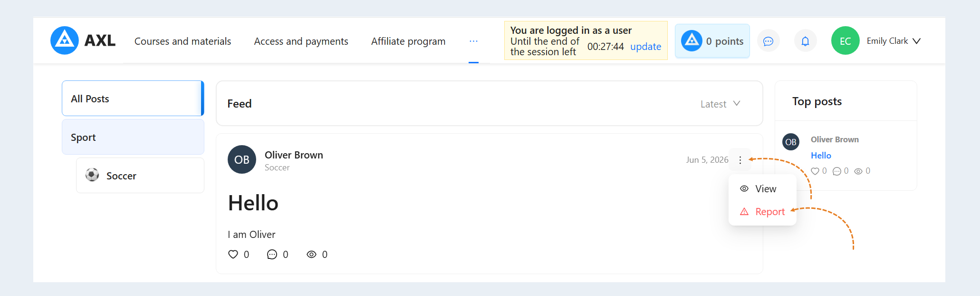Open comments on the Hello post

[x=272, y=255]
